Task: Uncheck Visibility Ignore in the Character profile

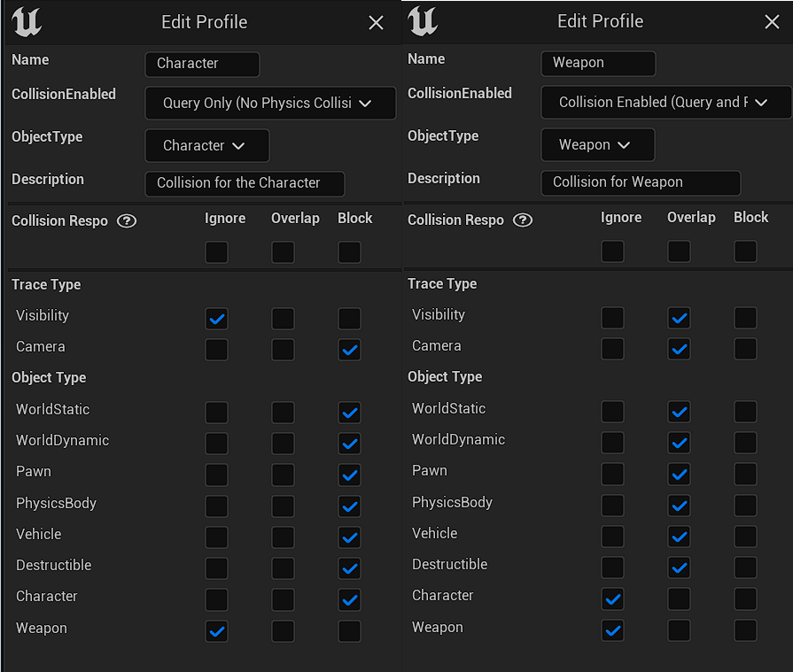Action: (x=216, y=319)
